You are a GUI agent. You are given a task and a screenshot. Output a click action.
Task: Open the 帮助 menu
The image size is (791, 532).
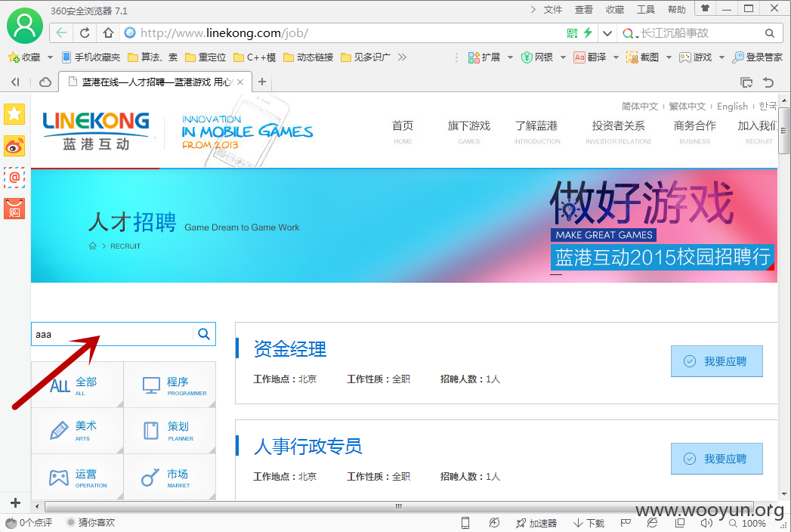pyautogui.click(x=676, y=10)
